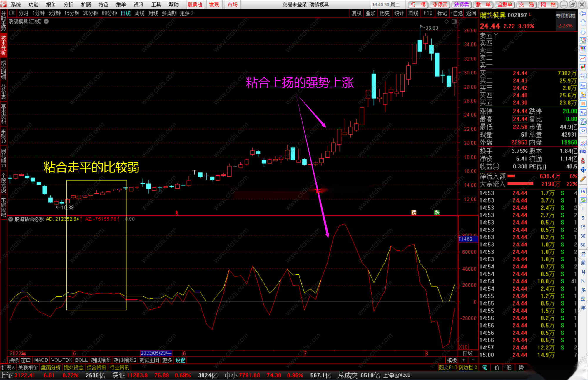The image size is (588, 380).
Task: Toggle the 侧边栏 sidebar collapse control
Action: 467,367
